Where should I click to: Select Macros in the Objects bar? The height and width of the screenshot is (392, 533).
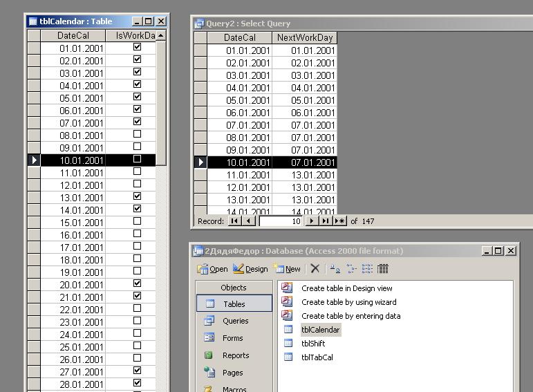click(x=234, y=389)
